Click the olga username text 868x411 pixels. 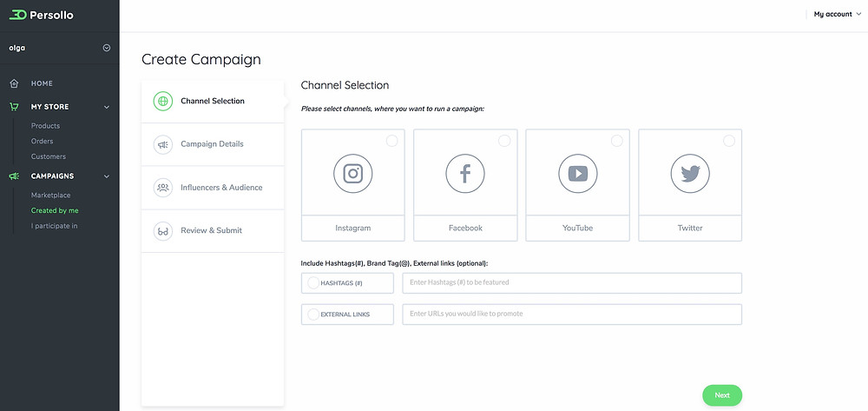coord(17,48)
